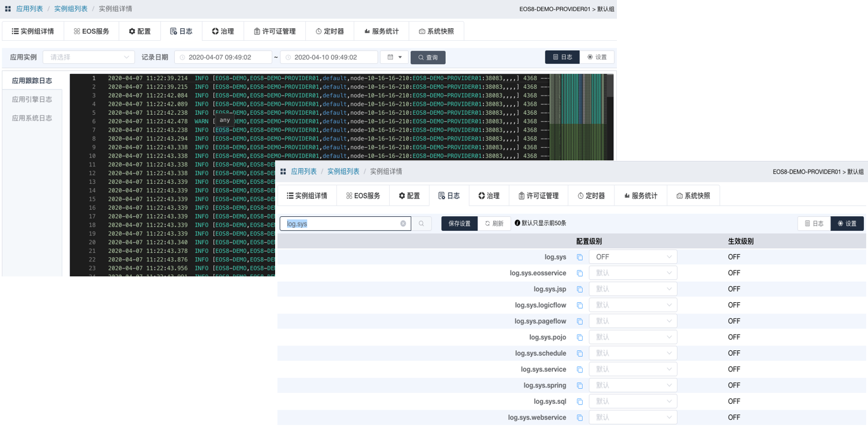Click the magnifier search icon beside log.sys field
Viewport: 868px width, 426px height.
(x=422, y=224)
